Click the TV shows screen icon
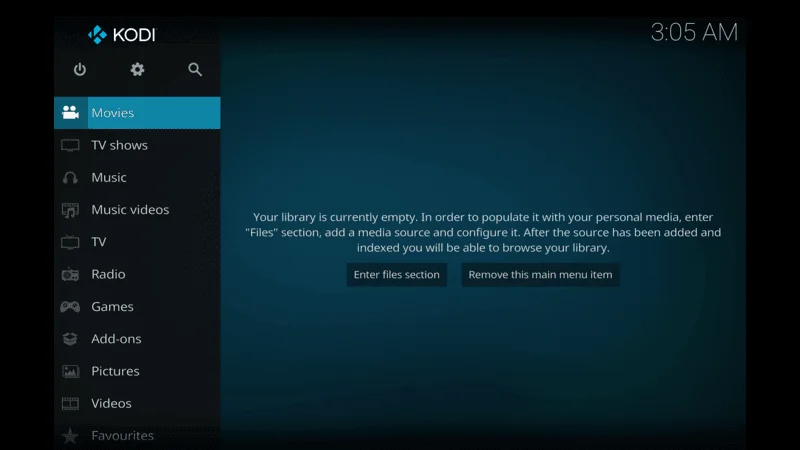 (70, 145)
